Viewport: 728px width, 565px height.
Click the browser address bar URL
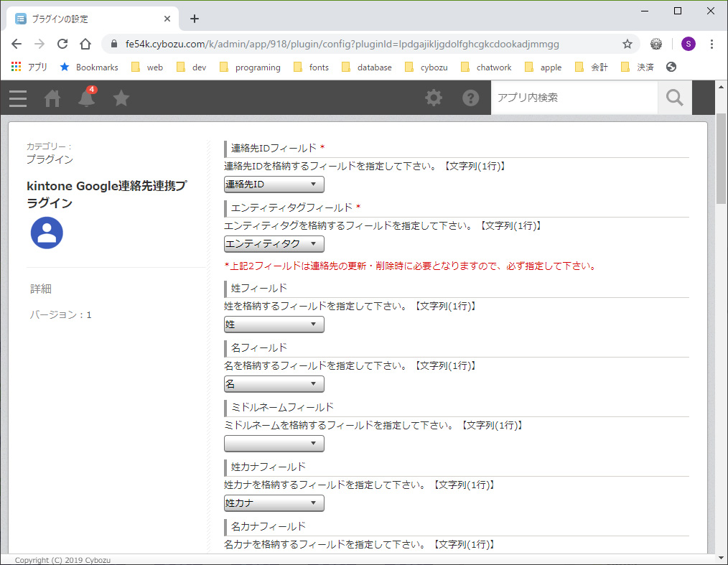(x=342, y=44)
